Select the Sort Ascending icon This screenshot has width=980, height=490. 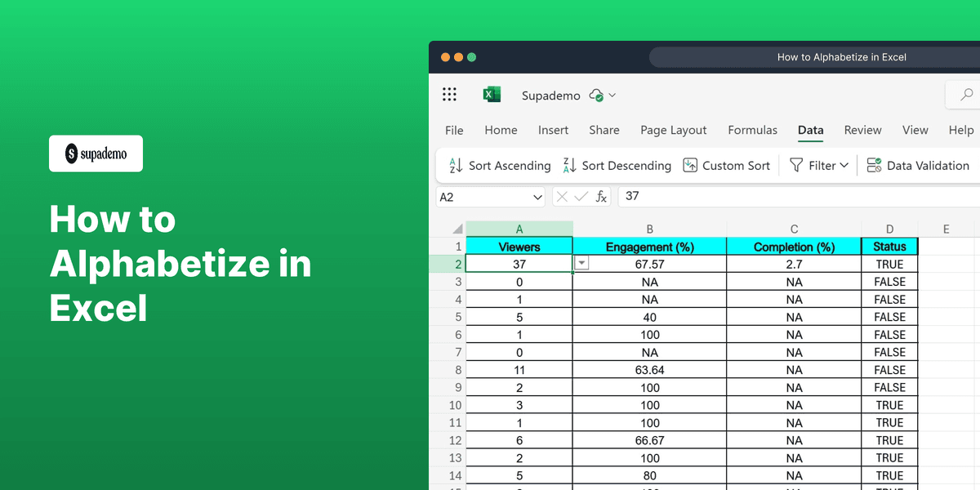coord(454,165)
